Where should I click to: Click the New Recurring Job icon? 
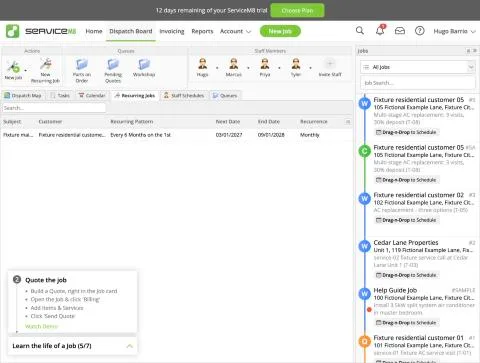pos(45,64)
